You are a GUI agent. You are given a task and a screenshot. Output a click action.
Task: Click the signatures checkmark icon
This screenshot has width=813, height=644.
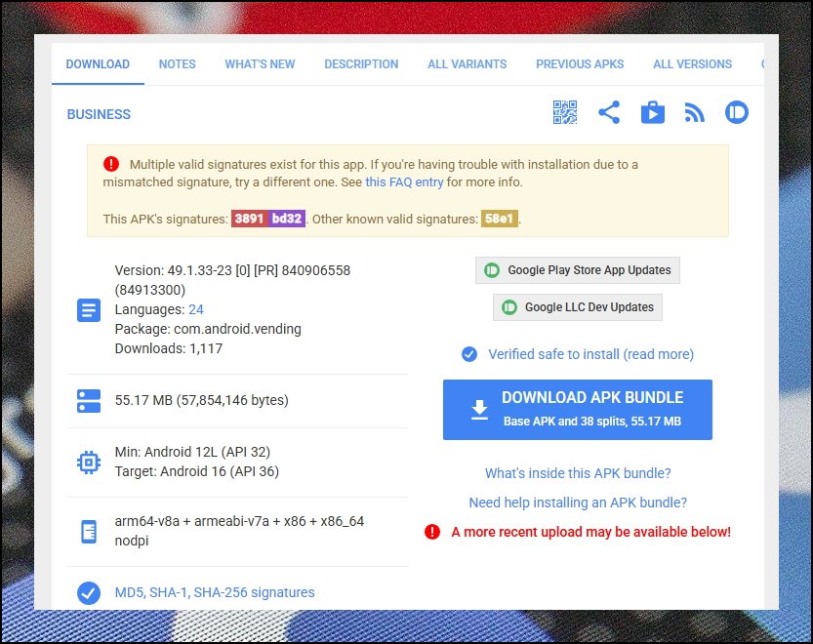click(89, 592)
